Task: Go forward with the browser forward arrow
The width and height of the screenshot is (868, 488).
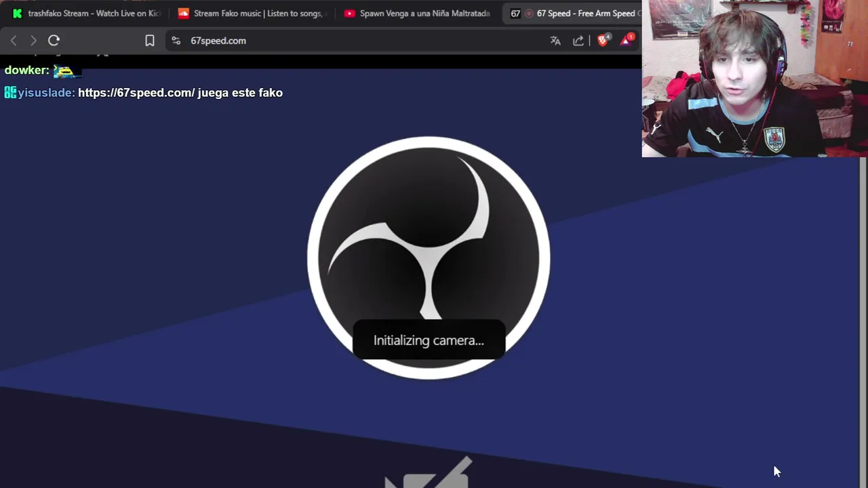Action: pyautogui.click(x=33, y=41)
